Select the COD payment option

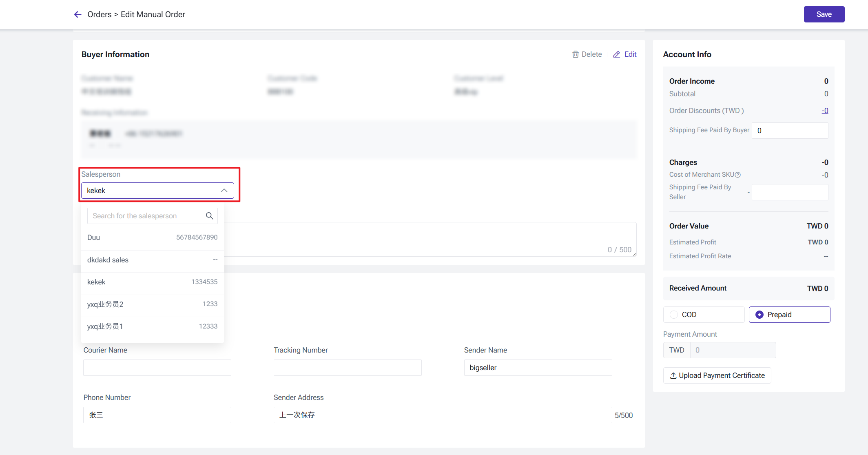(x=674, y=315)
